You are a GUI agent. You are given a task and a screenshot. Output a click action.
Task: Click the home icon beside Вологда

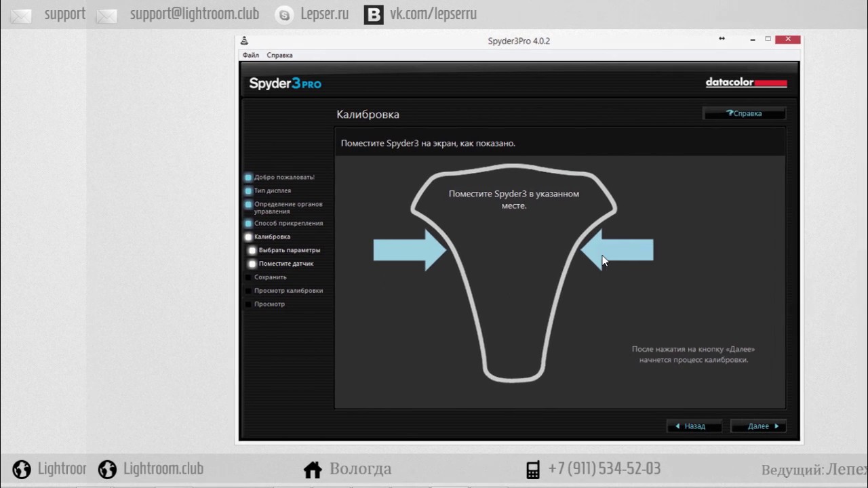pyautogui.click(x=312, y=469)
